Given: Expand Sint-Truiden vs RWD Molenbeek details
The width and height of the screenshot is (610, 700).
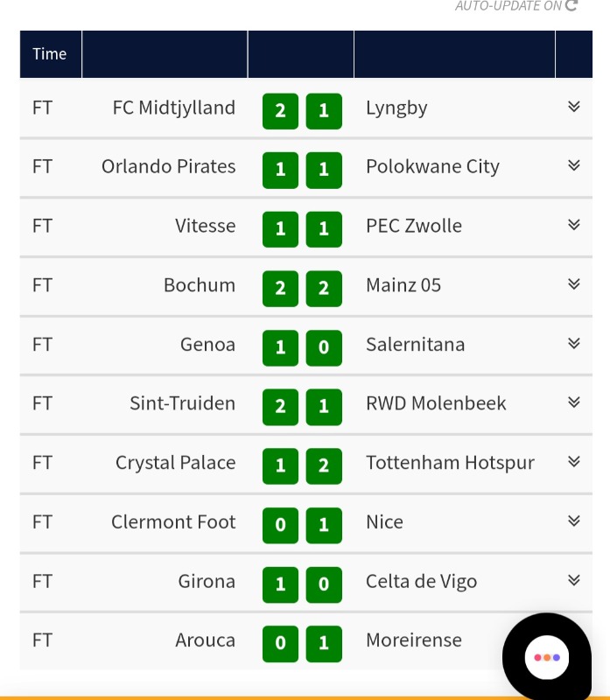Looking at the screenshot, I should coord(573,402).
